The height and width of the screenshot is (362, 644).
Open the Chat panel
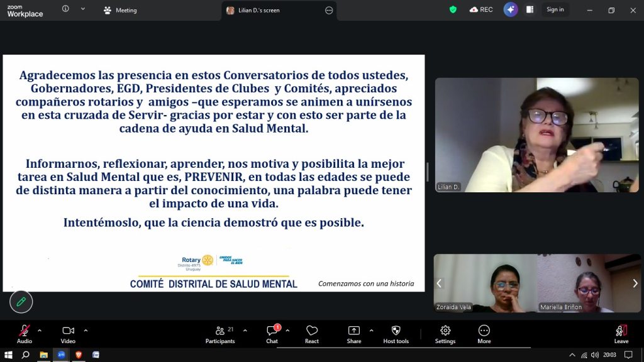coord(272,332)
